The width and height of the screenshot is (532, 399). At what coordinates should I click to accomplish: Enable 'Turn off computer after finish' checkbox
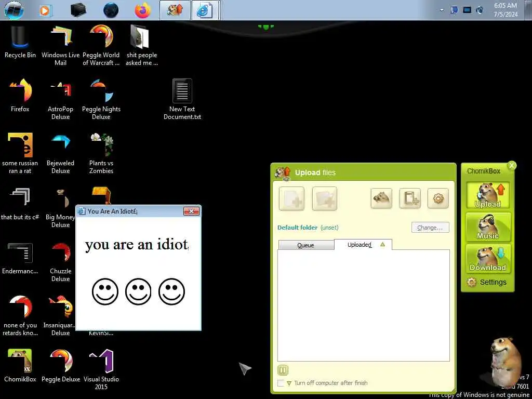(281, 383)
